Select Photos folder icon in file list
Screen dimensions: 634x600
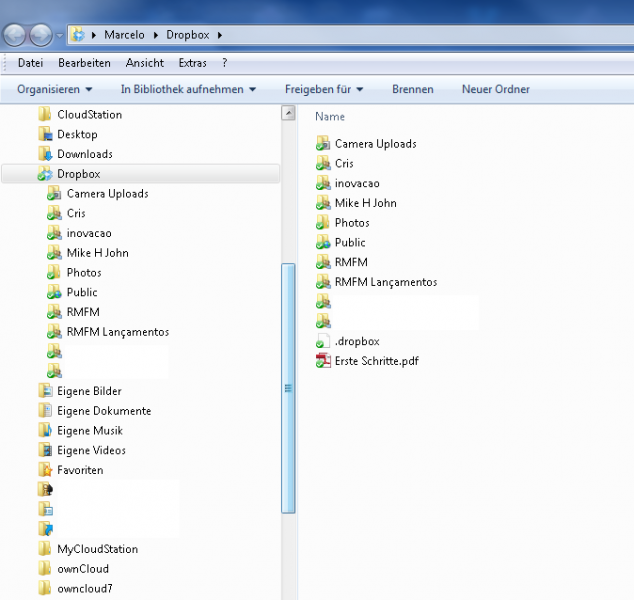click(x=322, y=223)
